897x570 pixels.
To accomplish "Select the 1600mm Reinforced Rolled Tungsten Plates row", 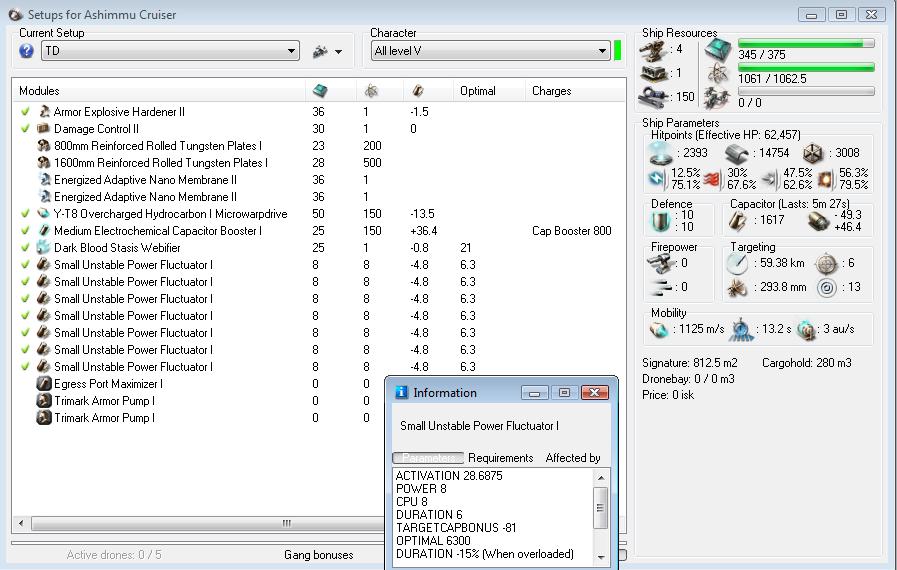I will 160,163.
